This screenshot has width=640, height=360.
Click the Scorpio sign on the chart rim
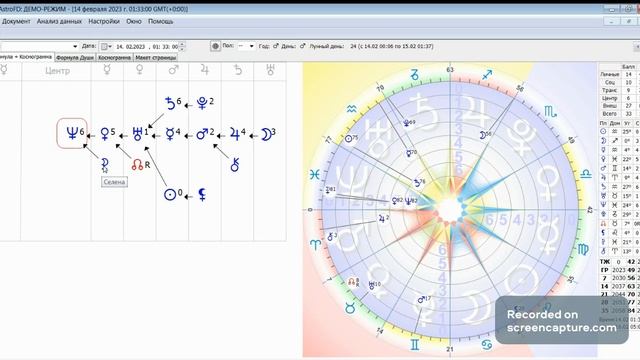(550, 111)
